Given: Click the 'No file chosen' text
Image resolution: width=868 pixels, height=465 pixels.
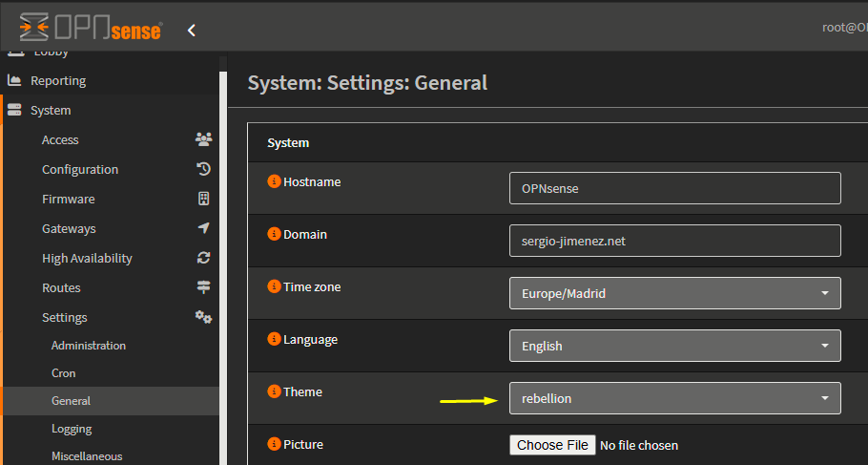Looking at the screenshot, I should (639, 445).
